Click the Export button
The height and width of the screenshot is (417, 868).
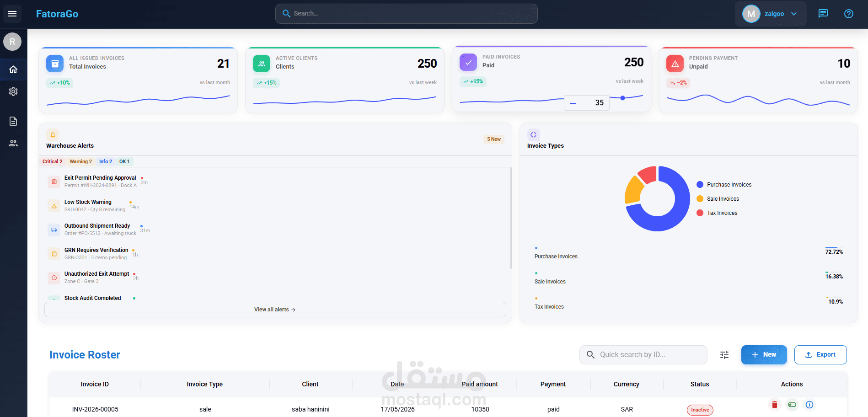point(820,355)
